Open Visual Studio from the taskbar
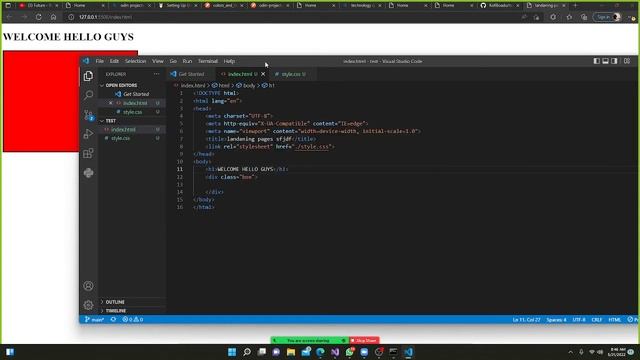 point(335,352)
